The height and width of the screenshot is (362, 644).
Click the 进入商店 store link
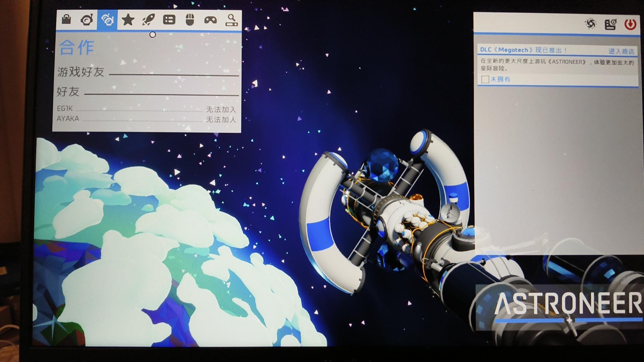point(621,51)
